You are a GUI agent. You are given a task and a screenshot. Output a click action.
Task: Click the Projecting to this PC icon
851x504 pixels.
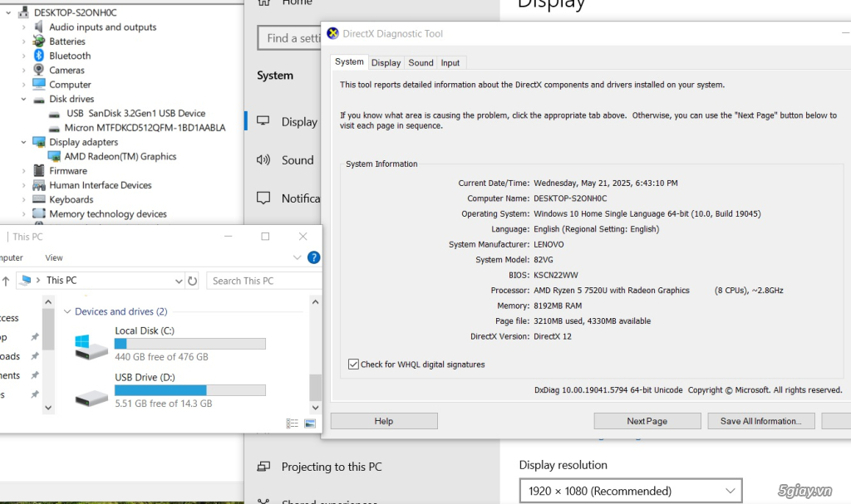coord(263,467)
